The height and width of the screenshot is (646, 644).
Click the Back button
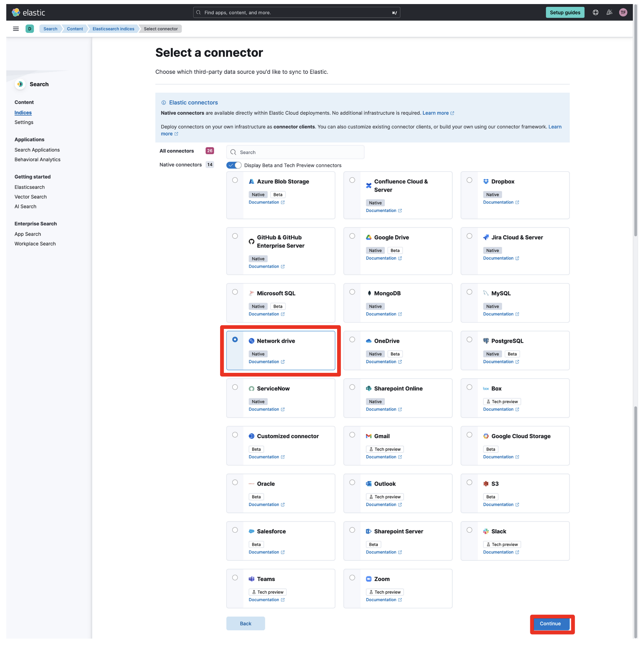coord(246,623)
